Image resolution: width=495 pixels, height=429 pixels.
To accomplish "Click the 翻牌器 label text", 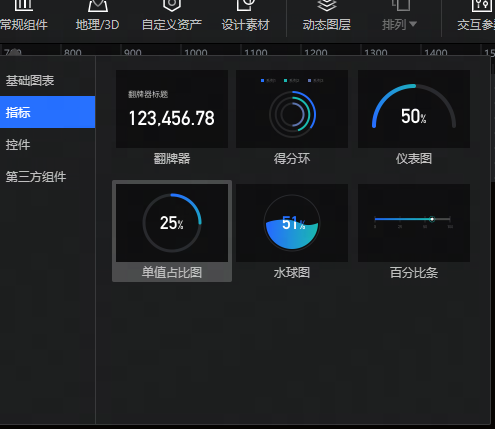I will 172,158.
